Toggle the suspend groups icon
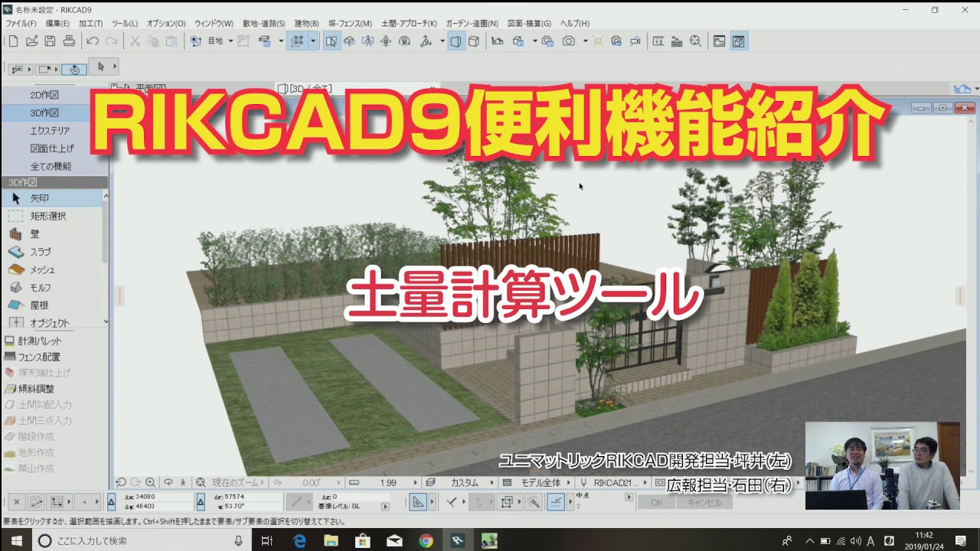The height and width of the screenshot is (551, 980). click(x=298, y=41)
